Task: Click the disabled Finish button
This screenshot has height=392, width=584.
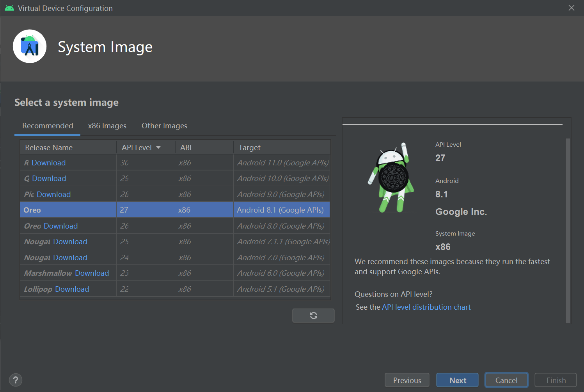Action: pos(556,380)
